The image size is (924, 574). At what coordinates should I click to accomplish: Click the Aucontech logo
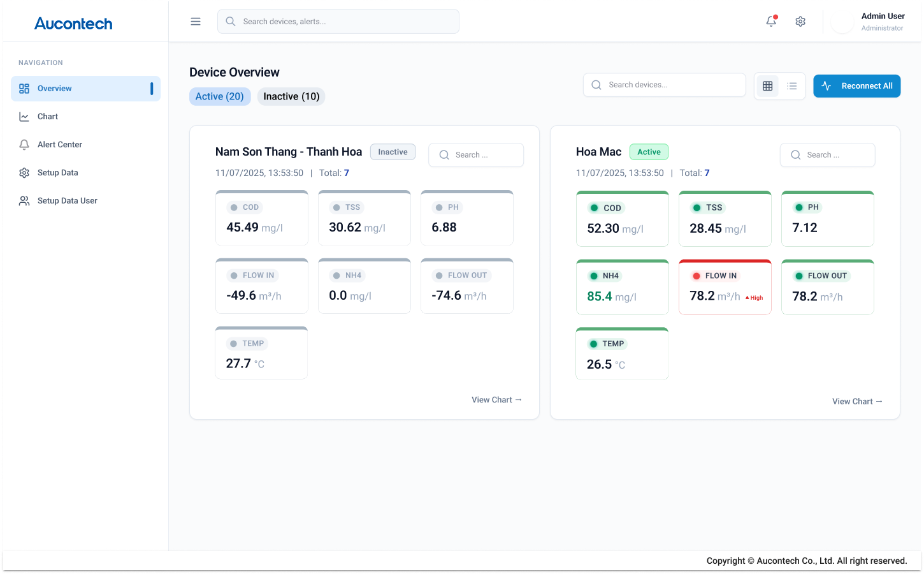tap(73, 24)
